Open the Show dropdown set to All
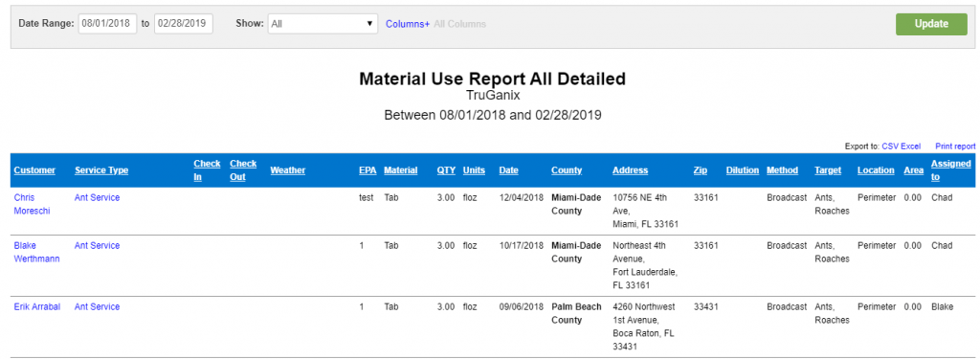980x360 pixels. [323, 24]
